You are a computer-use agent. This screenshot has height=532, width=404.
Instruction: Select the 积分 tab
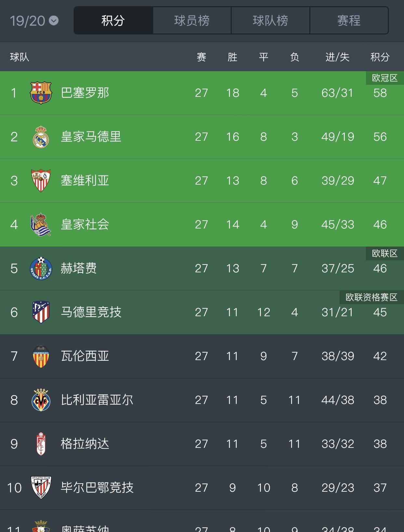pyautogui.click(x=113, y=20)
